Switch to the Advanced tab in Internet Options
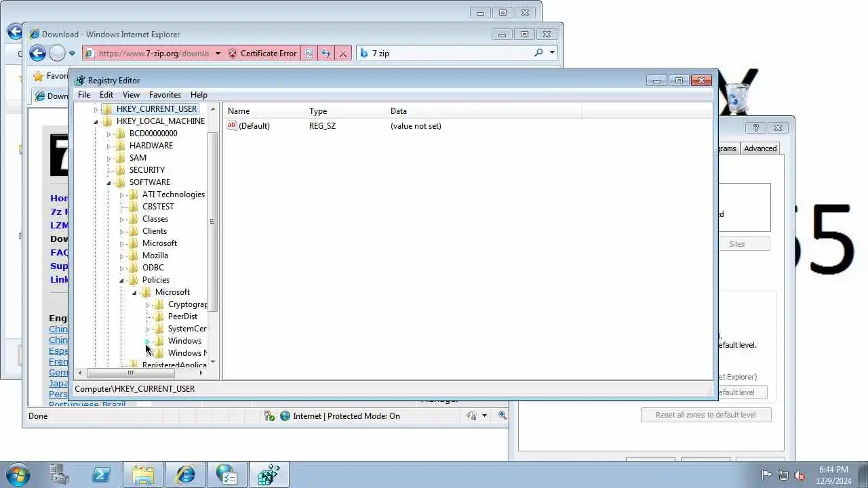 click(x=760, y=148)
